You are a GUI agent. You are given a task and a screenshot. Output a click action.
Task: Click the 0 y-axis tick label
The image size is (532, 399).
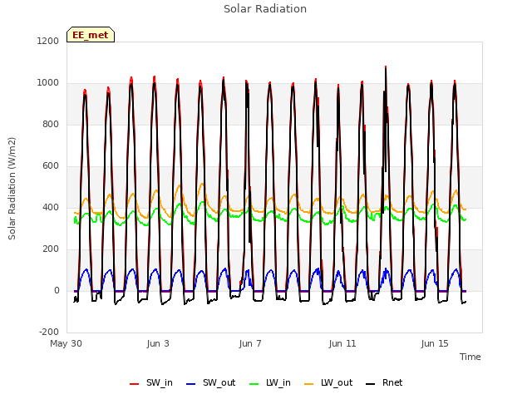pos(57,290)
